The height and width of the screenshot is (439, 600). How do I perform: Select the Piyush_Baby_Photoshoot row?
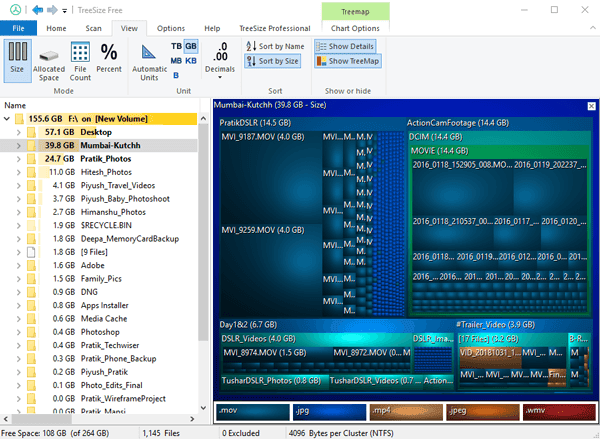99,199
